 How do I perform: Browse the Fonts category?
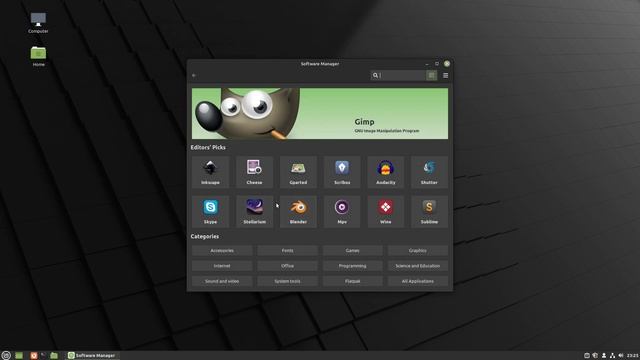coord(287,251)
